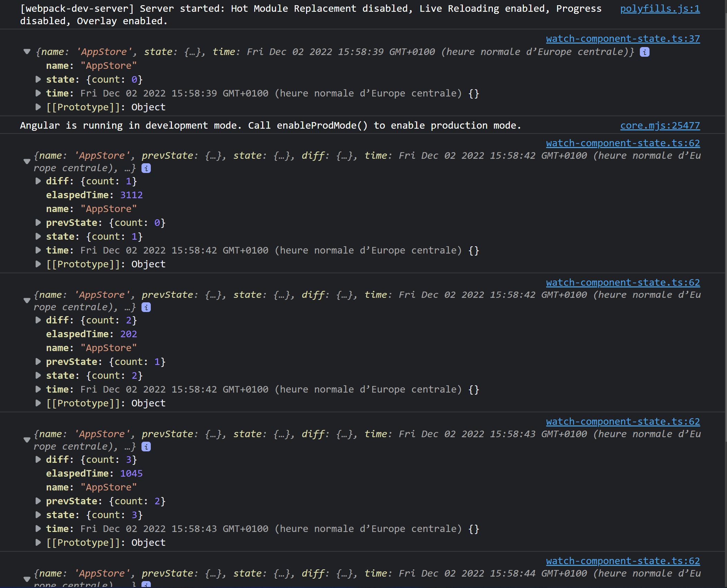Collapse the logged object with elaspedTime 1045

(27, 440)
